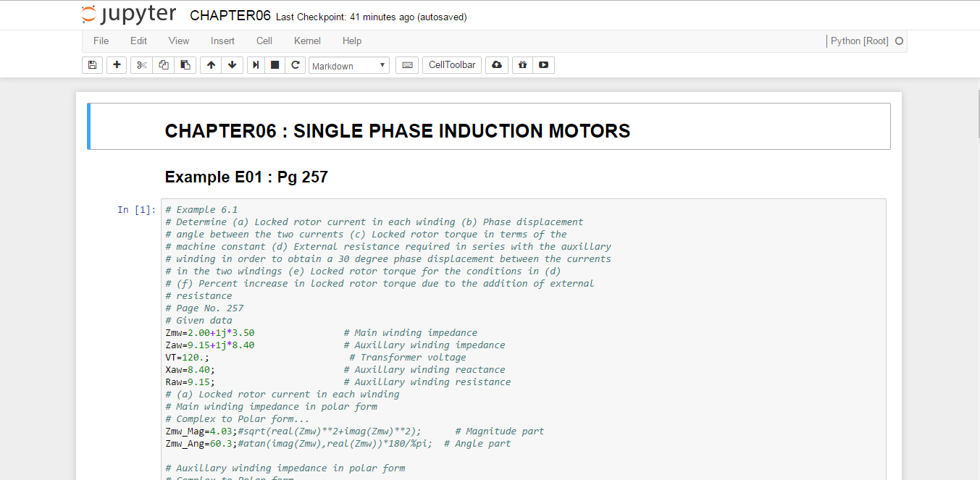
Task: Move selected cell down arrow
Action: (232, 65)
